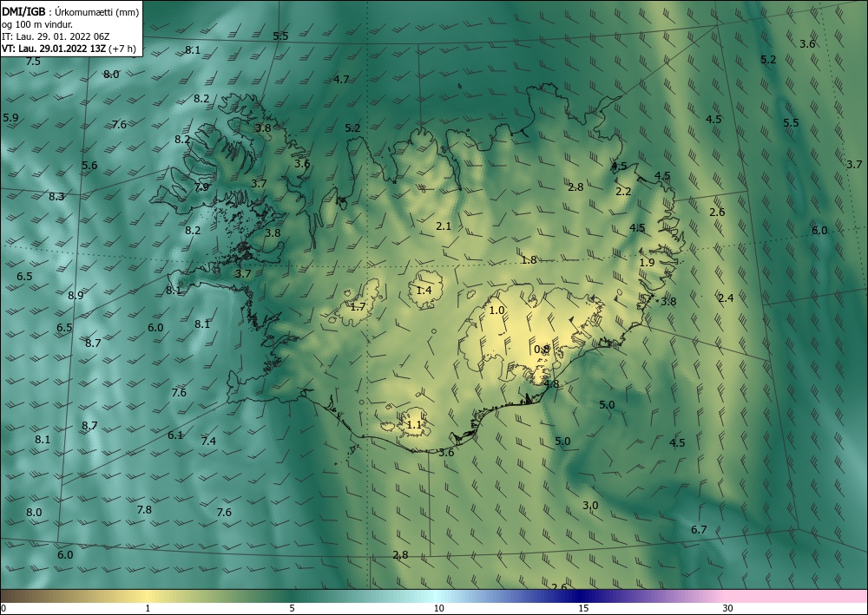
Task: Click the 5.6 value label
Action: point(89,166)
